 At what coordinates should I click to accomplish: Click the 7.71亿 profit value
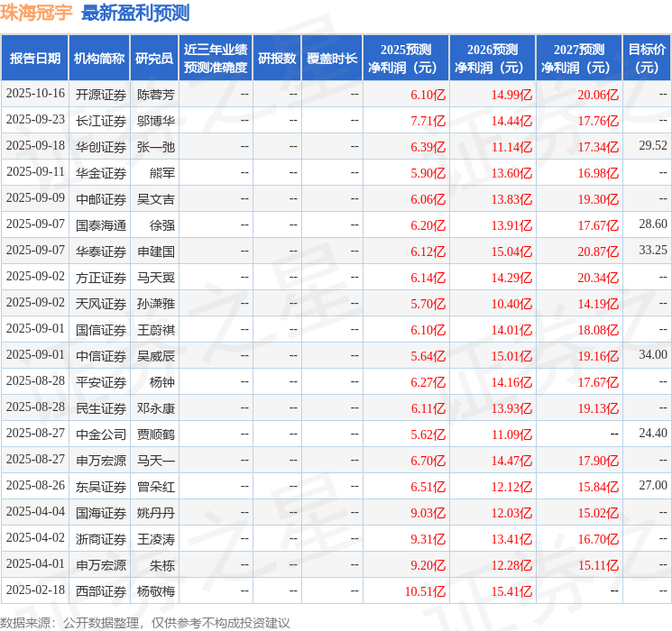(428, 121)
